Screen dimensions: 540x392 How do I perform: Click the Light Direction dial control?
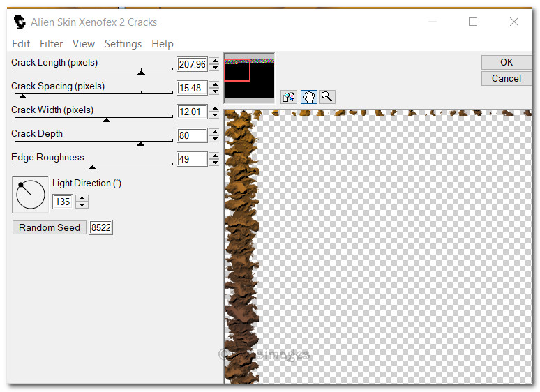[x=30, y=195]
